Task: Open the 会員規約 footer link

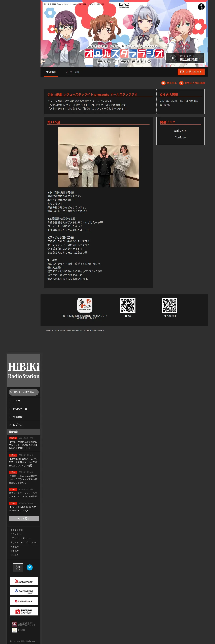Action: tap(15, 551)
